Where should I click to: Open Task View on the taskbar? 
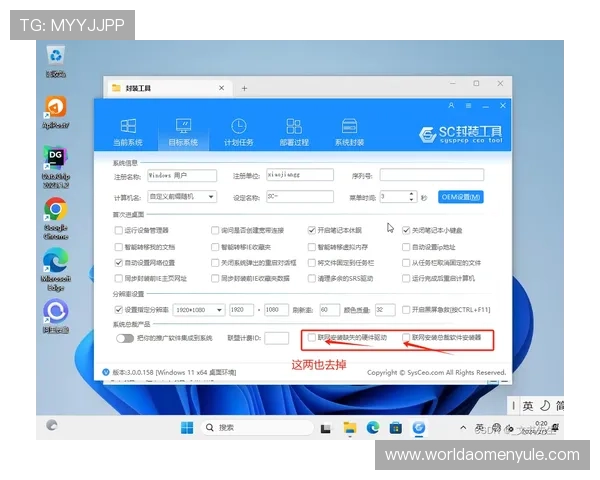coord(326,428)
